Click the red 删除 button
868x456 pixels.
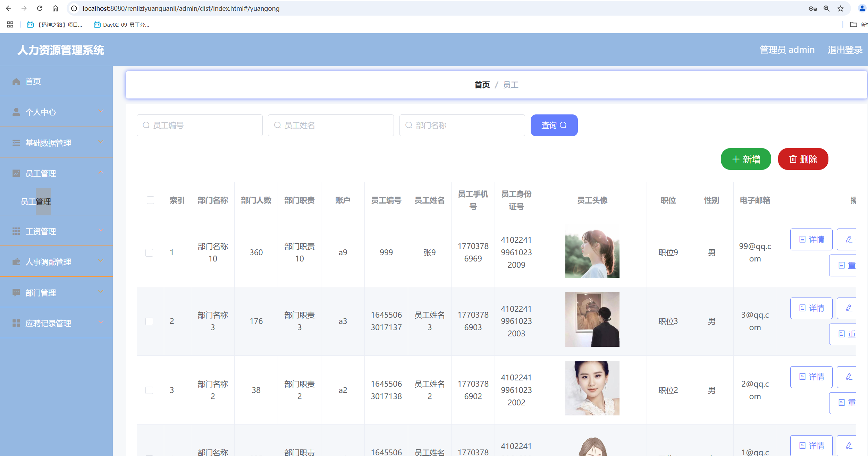pos(803,159)
